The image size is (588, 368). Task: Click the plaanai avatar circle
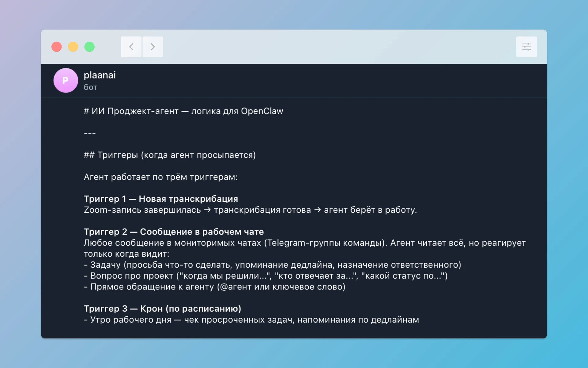point(66,80)
